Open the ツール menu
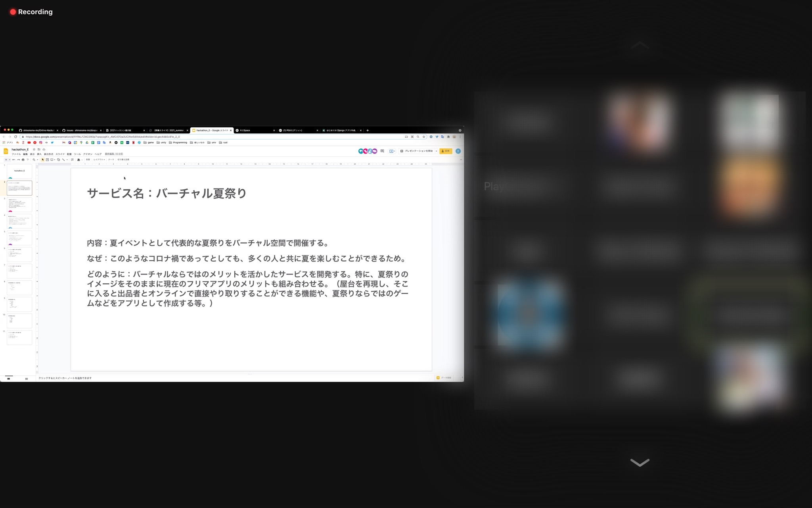The width and height of the screenshot is (812, 508). (x=77, y=154)
